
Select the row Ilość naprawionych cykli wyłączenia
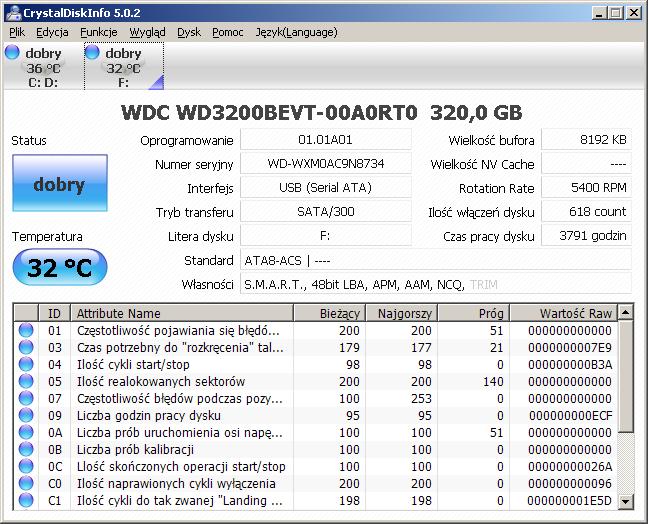316,483
